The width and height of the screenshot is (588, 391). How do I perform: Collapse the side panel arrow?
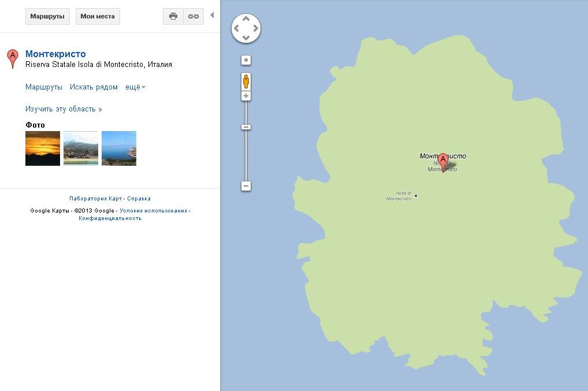click(x=212, y=15)
